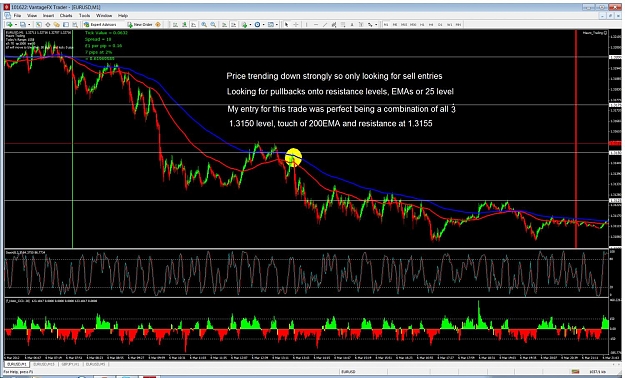625x378 pixels.
Task: Select the Equidistant Channel tool
Action: (334, 25)
